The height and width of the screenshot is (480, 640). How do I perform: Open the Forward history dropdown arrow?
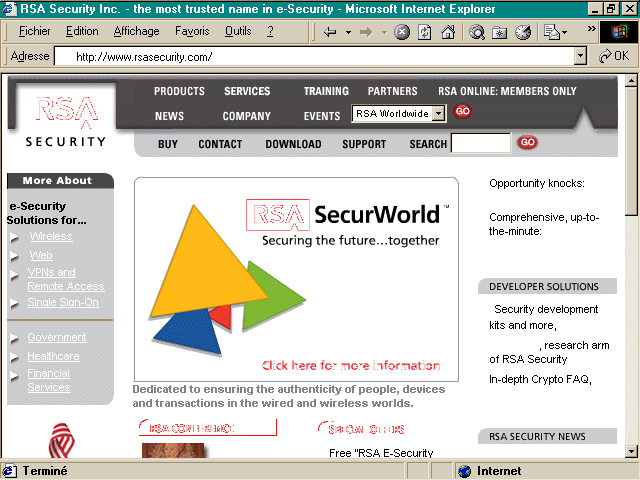(384, 32)
